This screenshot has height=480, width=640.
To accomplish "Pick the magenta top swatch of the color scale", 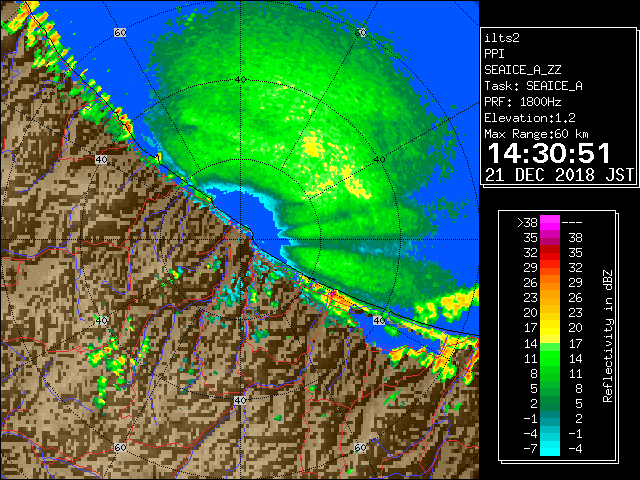I will coord(550,223).
